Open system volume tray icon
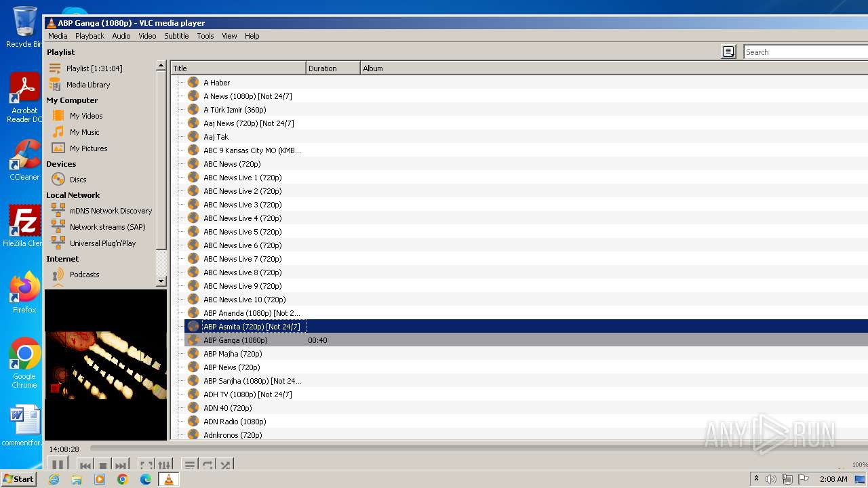Viewport: 868px width, 488px height. 770,479
